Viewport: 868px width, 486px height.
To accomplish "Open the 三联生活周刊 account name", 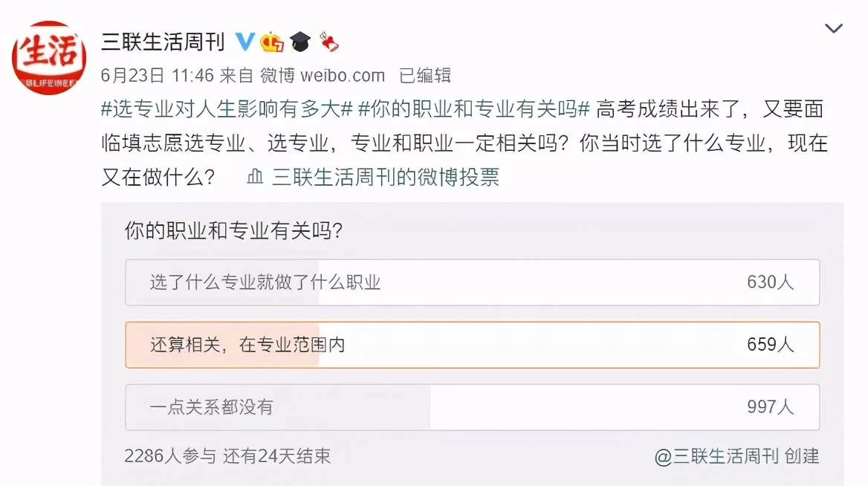I will coord(163,42).
